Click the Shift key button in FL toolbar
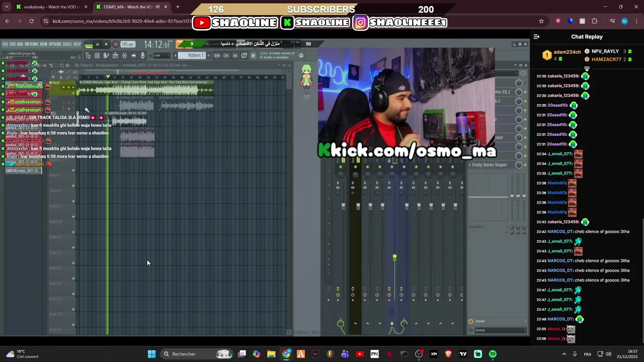Viewport: 644px width, 362px height. coord(217,55)
